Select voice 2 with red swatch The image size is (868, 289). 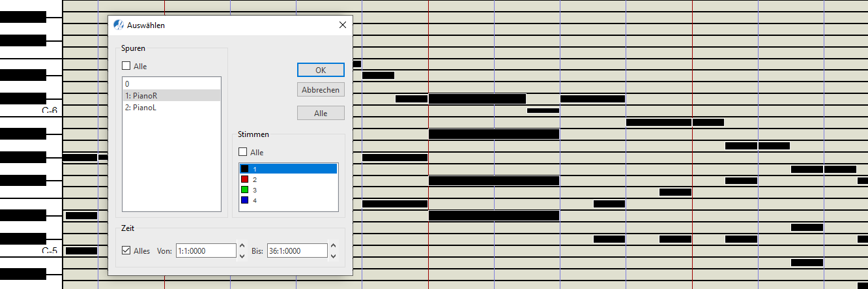tap(245, 179)
